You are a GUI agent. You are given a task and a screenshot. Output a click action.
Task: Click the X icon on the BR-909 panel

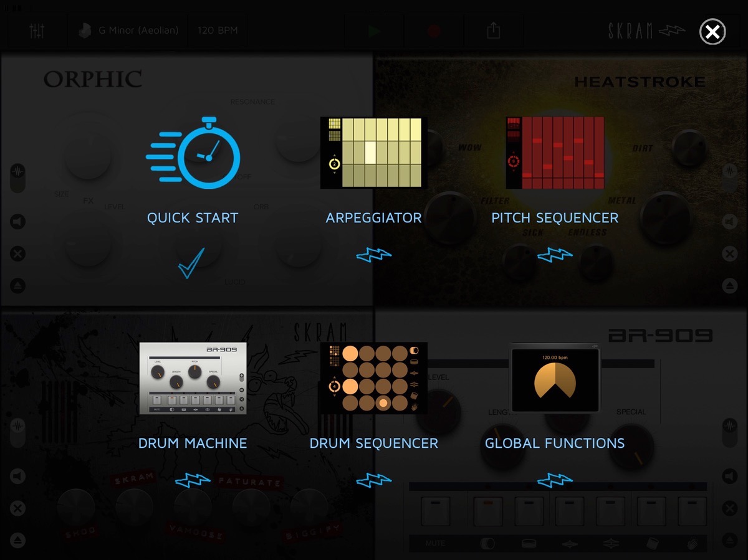[730, 509]
